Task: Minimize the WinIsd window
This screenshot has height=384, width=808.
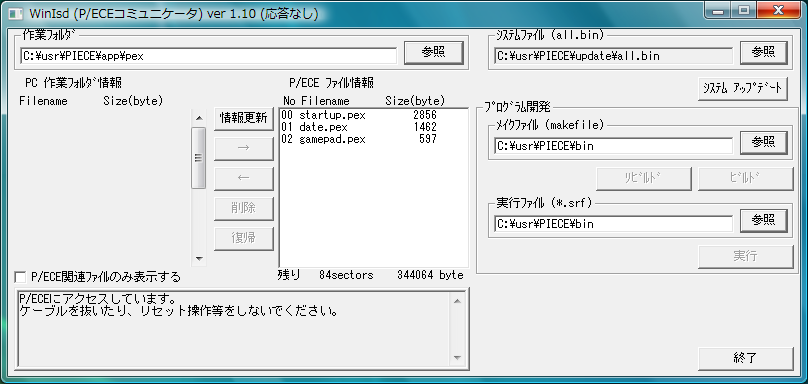Action: click(718, 11)
